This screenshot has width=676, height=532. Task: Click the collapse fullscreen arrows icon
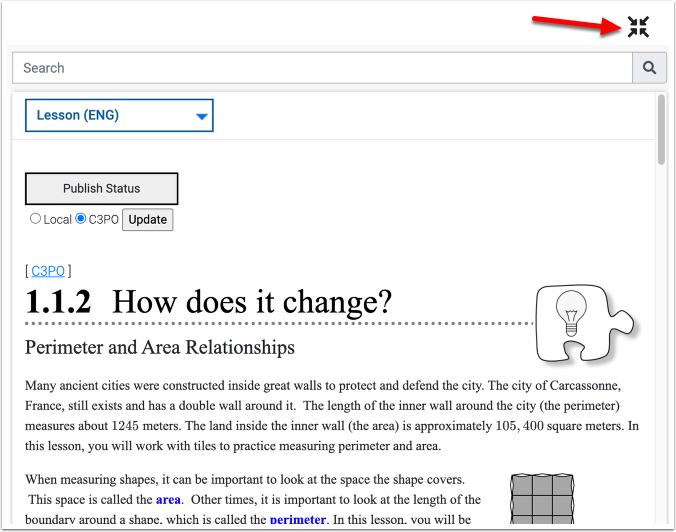click(638, 27)
